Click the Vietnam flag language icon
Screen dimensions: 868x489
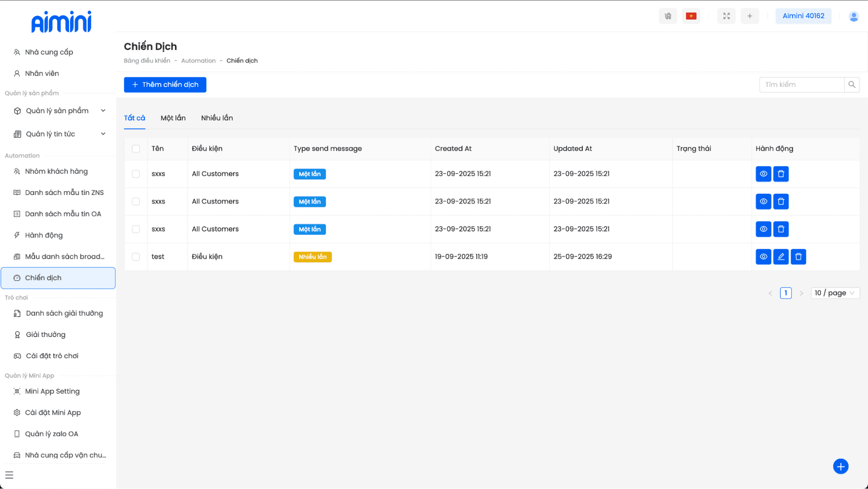click(691, 16)
